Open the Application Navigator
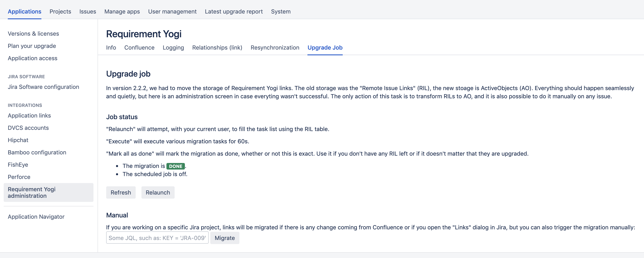 pyautogui.click(x=36, y=217)
